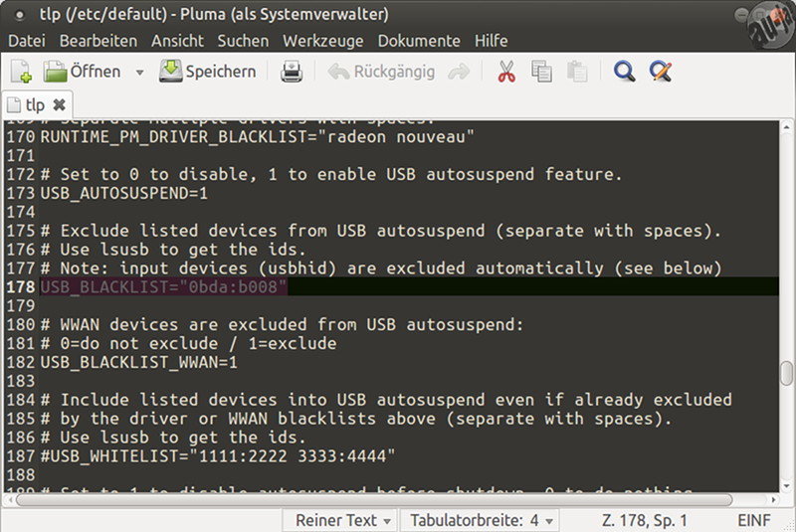Open the Hilfe menu
Viewport: 796px width, 532px height.
point(491,41)
